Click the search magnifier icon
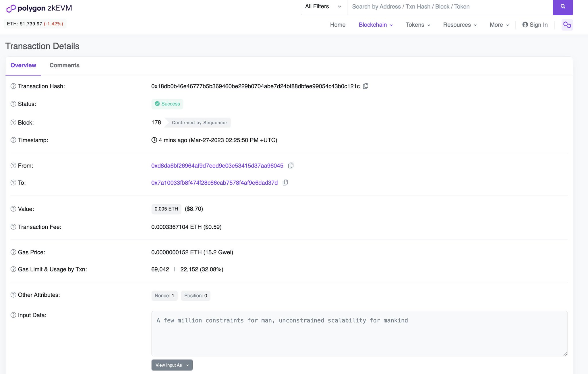This screenshot has height=374, width=588. click(x=563, y=6)
